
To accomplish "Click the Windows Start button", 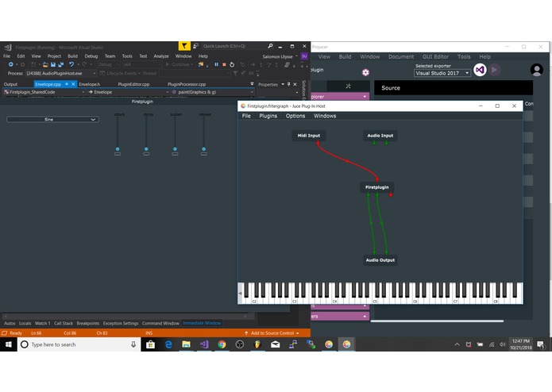I will coord(9,344).
